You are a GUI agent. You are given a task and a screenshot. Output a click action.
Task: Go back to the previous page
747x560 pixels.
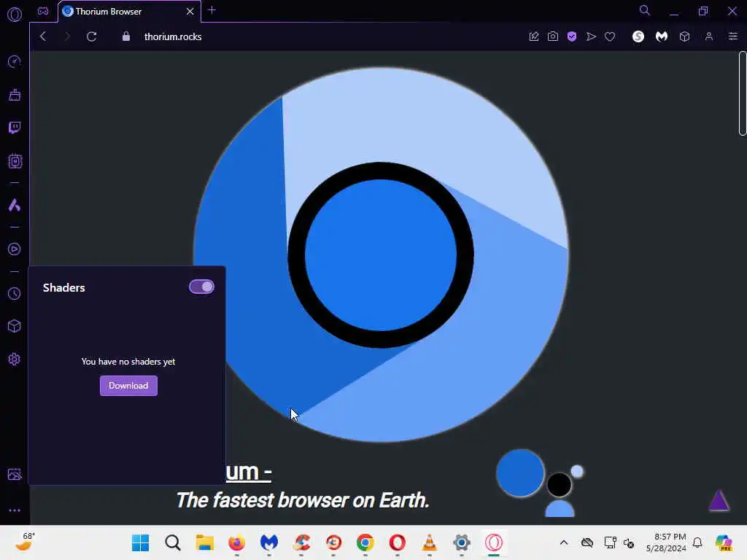43,36
